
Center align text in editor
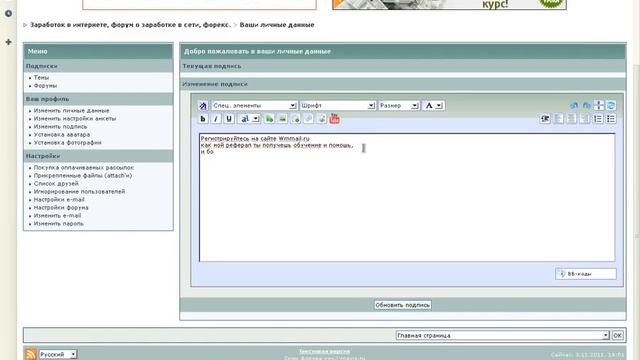pos(571,119)
